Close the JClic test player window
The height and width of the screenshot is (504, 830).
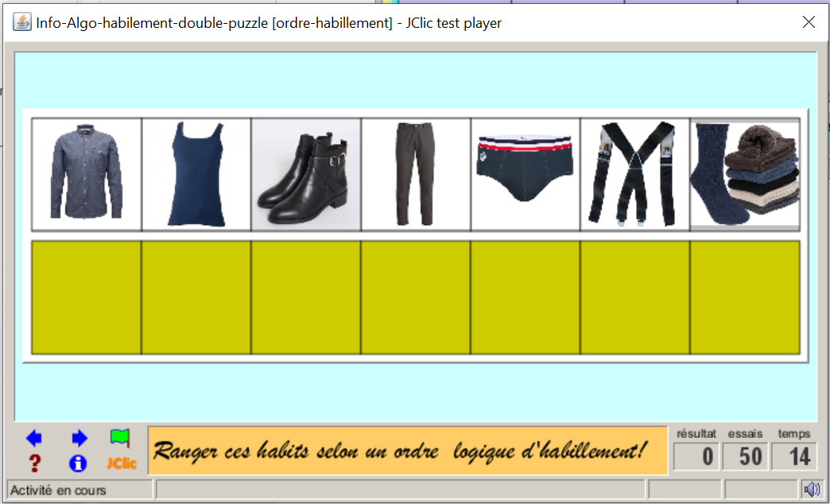point(809,22)
